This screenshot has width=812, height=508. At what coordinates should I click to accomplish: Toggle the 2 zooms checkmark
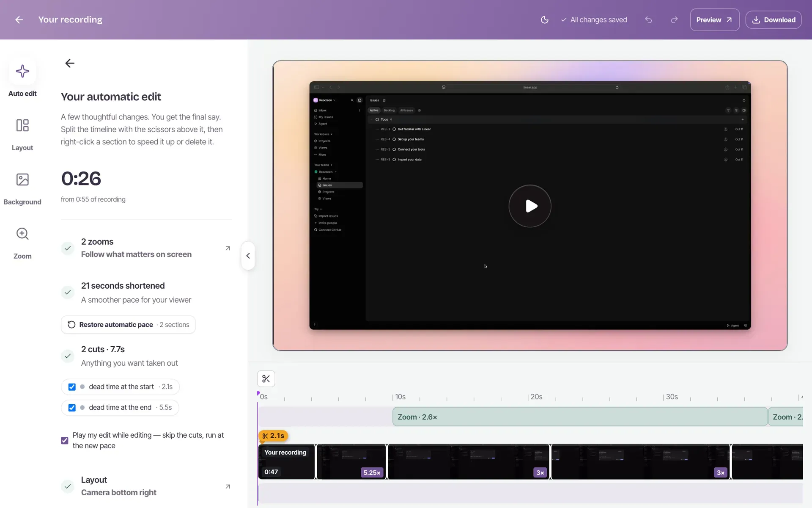68,248
